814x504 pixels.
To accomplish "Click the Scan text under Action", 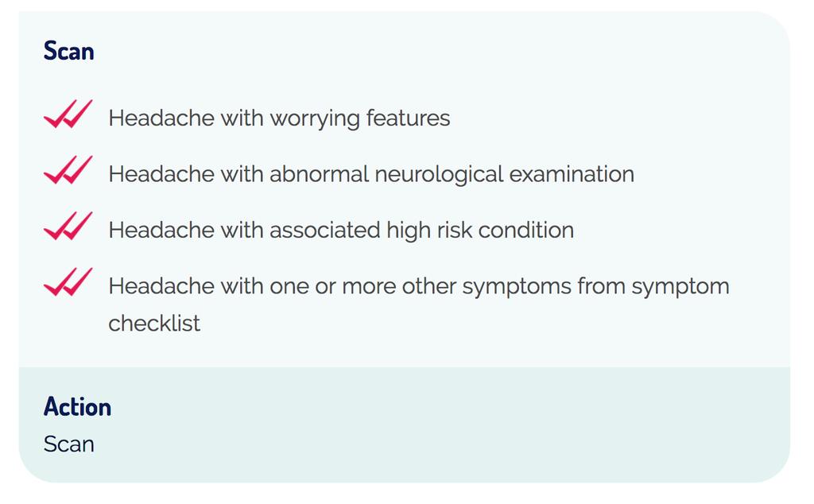I will [69, 444].
